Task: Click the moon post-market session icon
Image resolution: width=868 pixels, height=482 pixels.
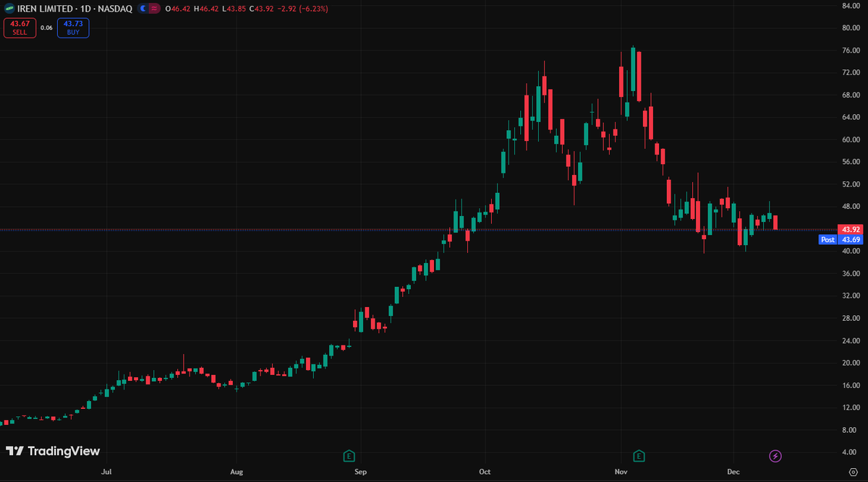Action: point(143,8)
